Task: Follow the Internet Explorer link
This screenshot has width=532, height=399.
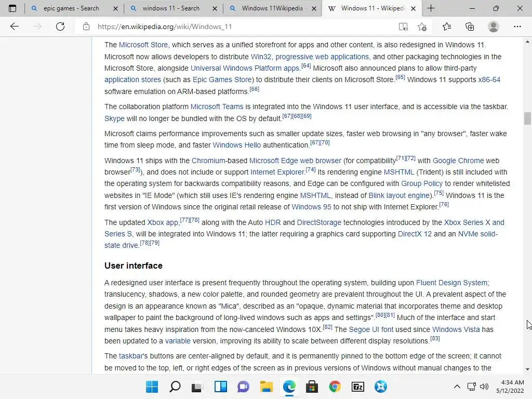Action: click(x=277, y=172)
